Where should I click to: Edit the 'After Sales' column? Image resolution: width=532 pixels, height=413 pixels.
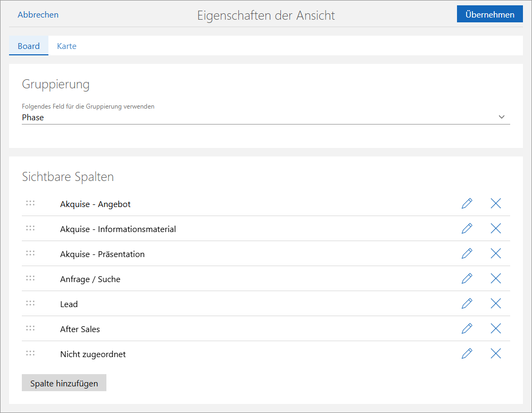coord(467,328)
